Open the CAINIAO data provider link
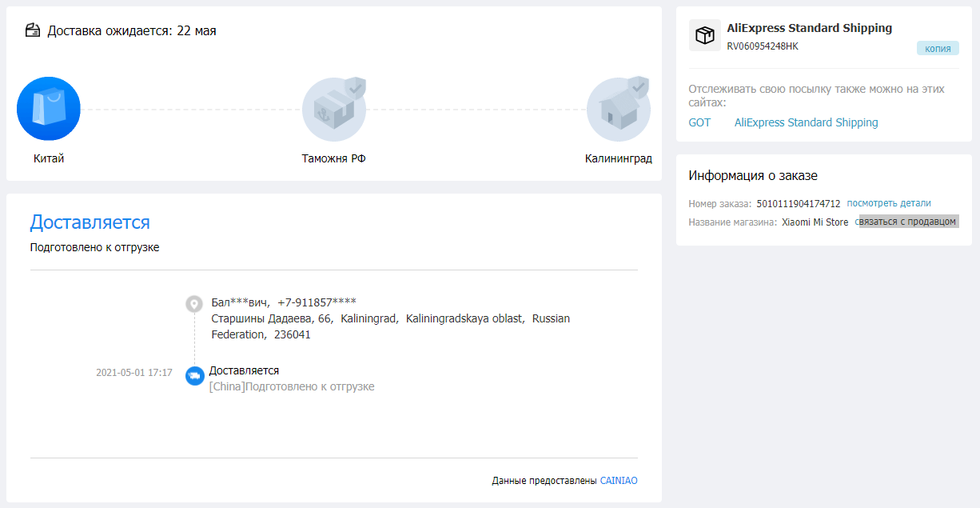 618,481
